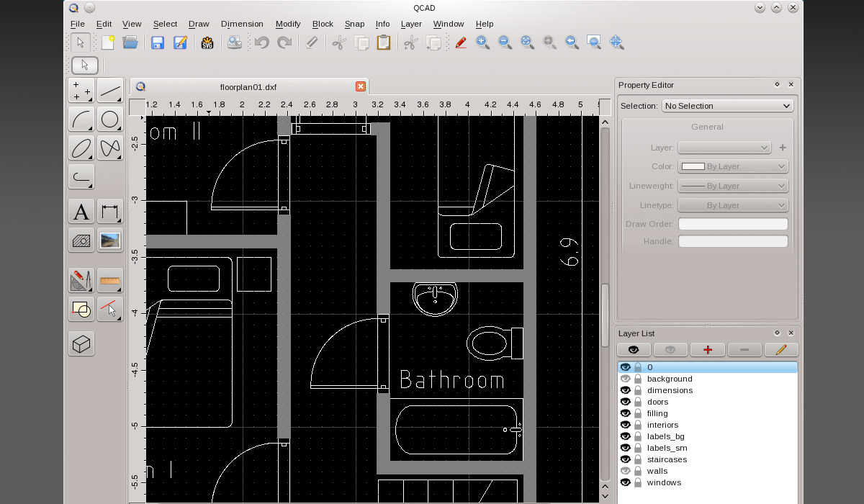
Task: Open the Measure tools with the ruler icon
Action: pos(109,280)
